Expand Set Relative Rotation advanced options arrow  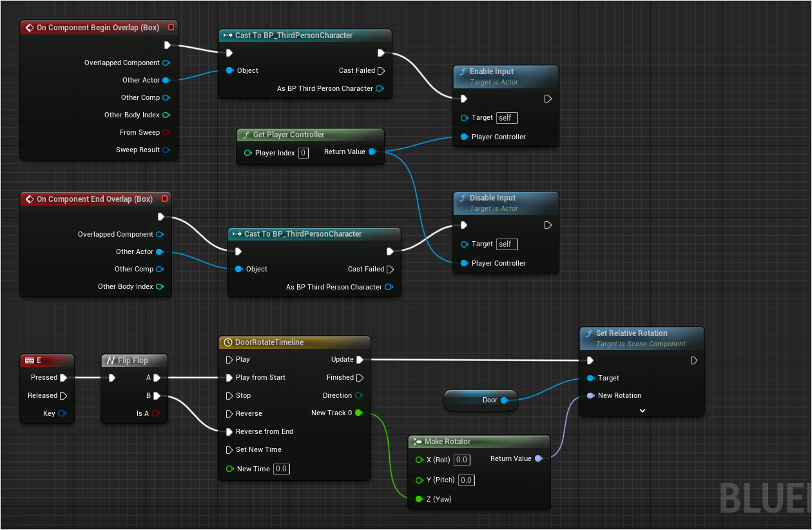click(x=642, y=410)
